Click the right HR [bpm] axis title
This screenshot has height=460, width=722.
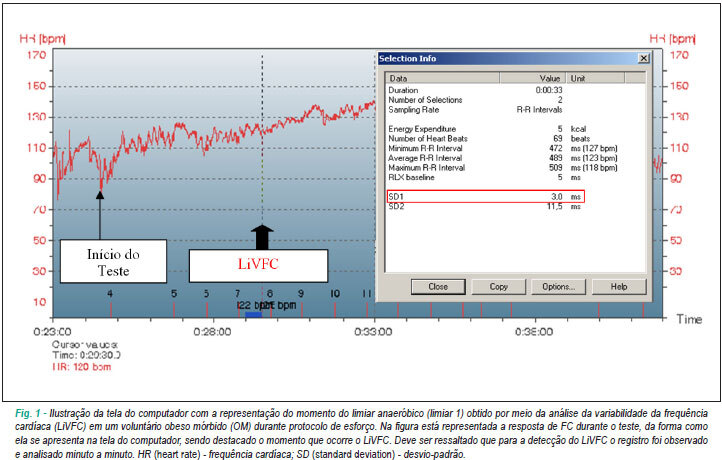[672, 39]
